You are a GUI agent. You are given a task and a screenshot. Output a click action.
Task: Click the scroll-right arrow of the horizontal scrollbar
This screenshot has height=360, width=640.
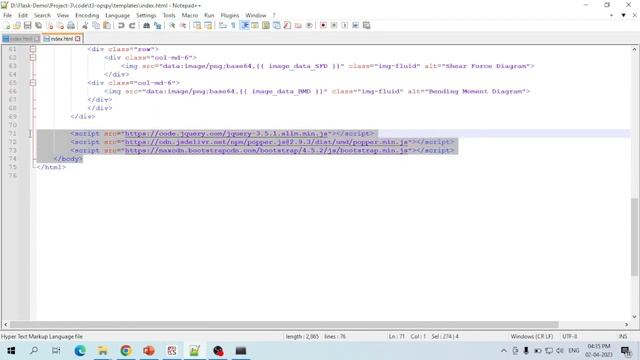[x=627, y=324]
